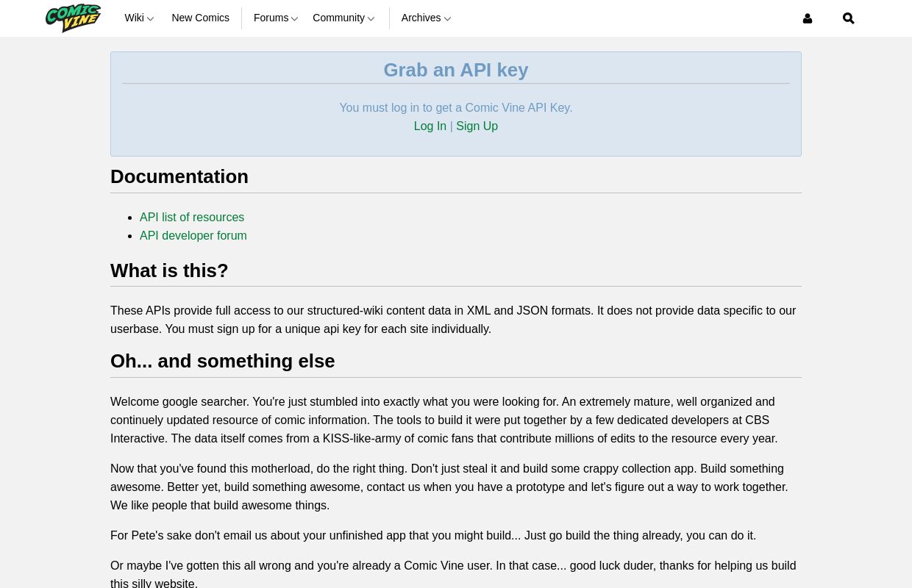912x588 pixels.
Task: Open the search magnifier icon
Action: pos(848,18)
